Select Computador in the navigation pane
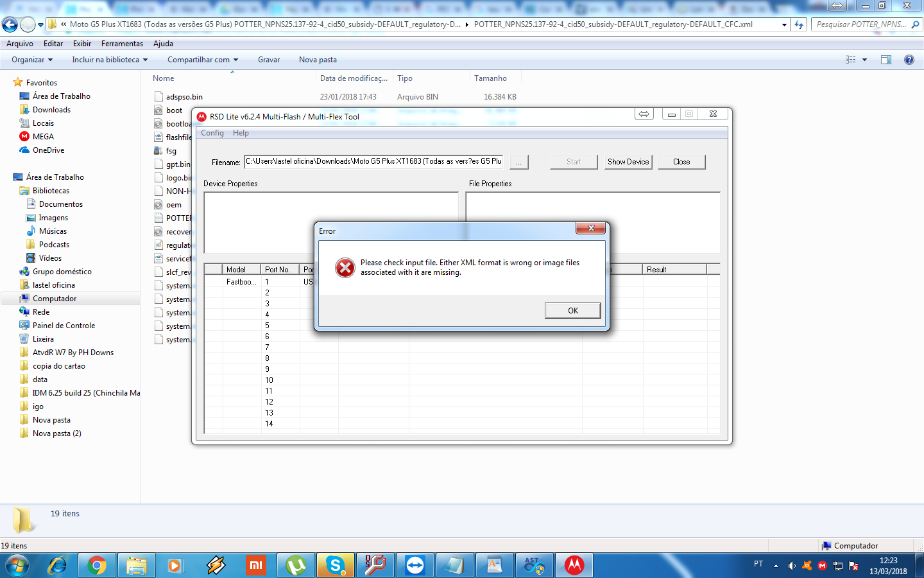Viewport: 924px width, 578px height. [55, 299]
